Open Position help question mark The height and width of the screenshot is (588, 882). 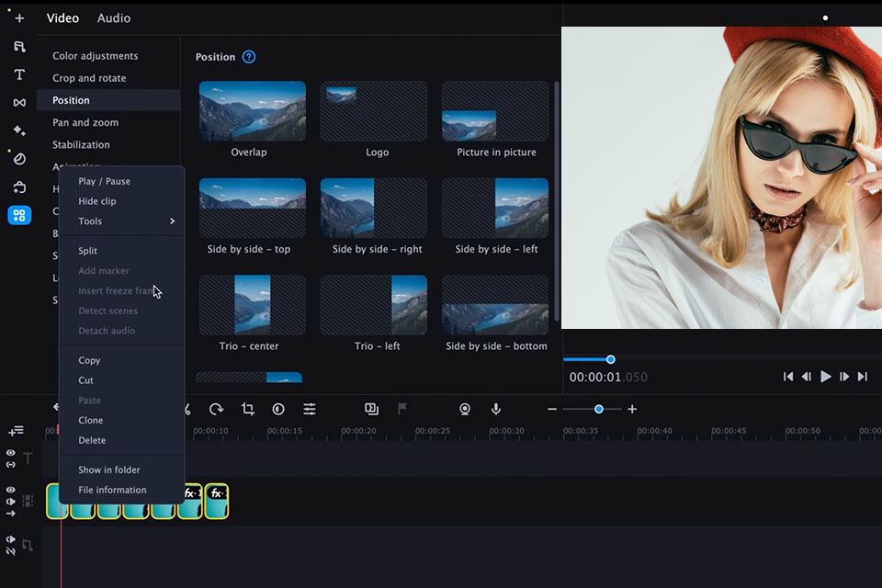pos(249,57)
